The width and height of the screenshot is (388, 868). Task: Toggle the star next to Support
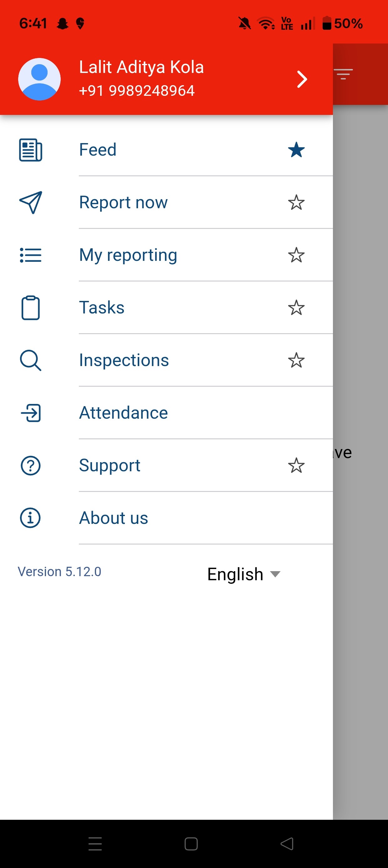click(x=296, y=465)
